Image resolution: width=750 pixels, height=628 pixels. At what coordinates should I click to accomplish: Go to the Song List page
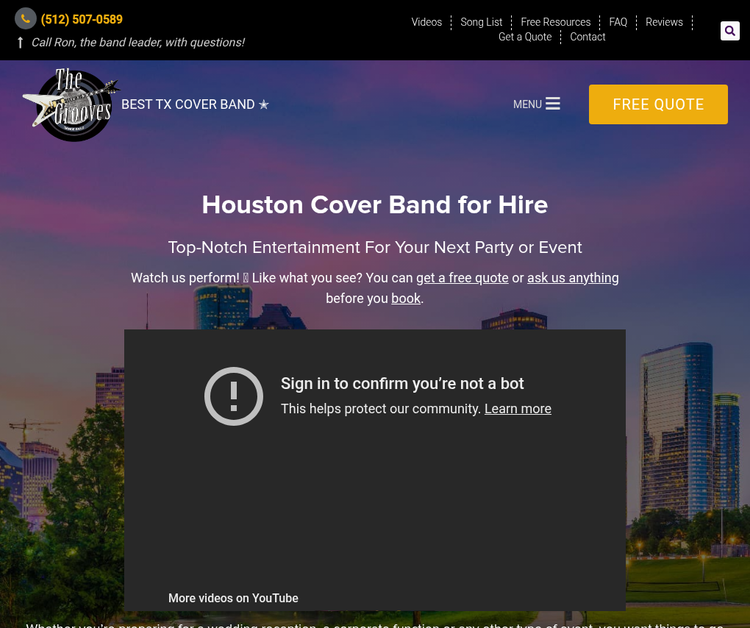tap(481, 22)
